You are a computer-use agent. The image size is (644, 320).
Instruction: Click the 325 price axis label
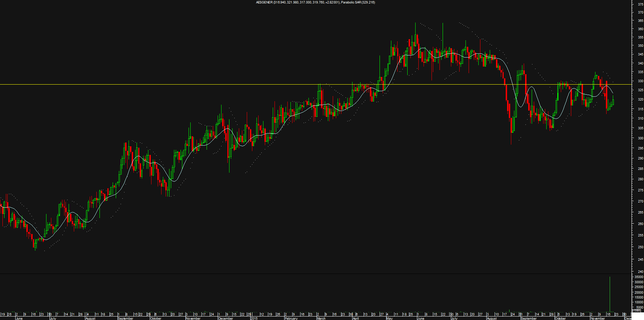click(x=641, y=90)
